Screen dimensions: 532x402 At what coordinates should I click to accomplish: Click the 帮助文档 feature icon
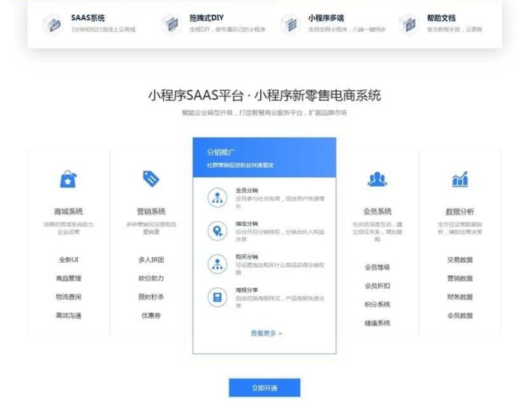pyautogui.click(x=409, y=24)
